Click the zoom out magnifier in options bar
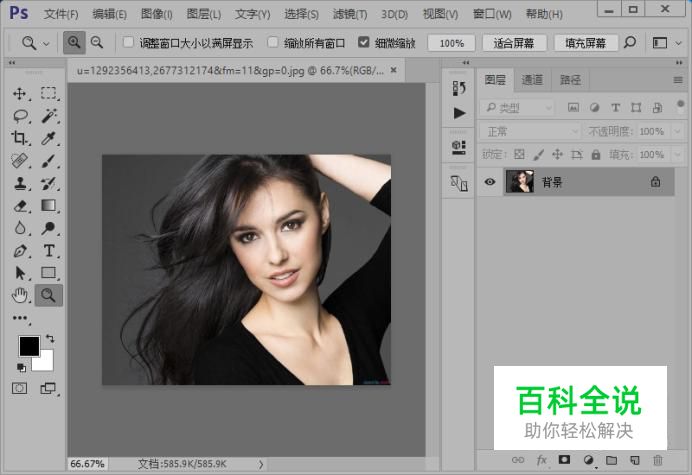This screenshot has height=475, width=692. pyautogui.click(x=97, y=43)
